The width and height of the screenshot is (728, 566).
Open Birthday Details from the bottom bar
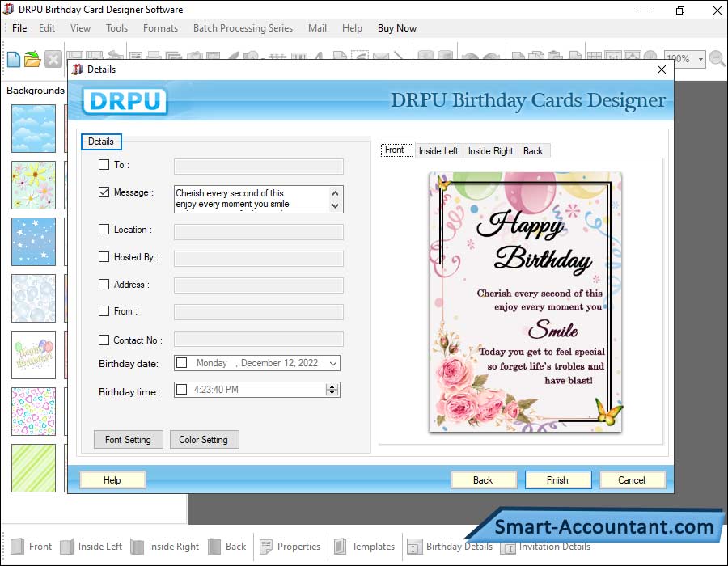point(450,547)
